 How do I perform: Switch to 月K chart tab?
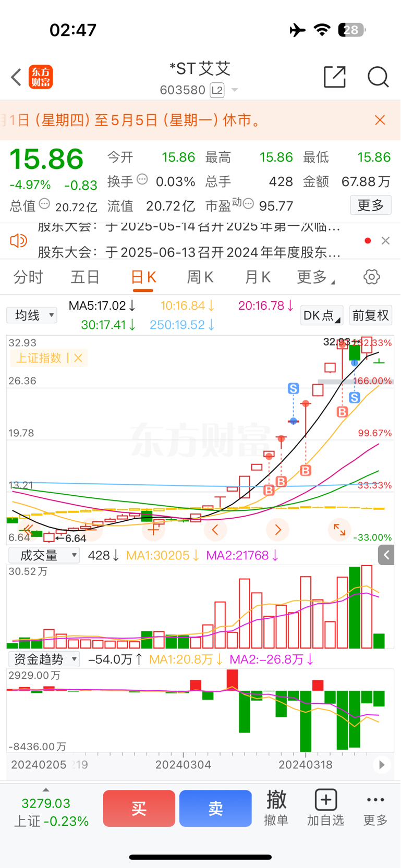tap(258, 277)
